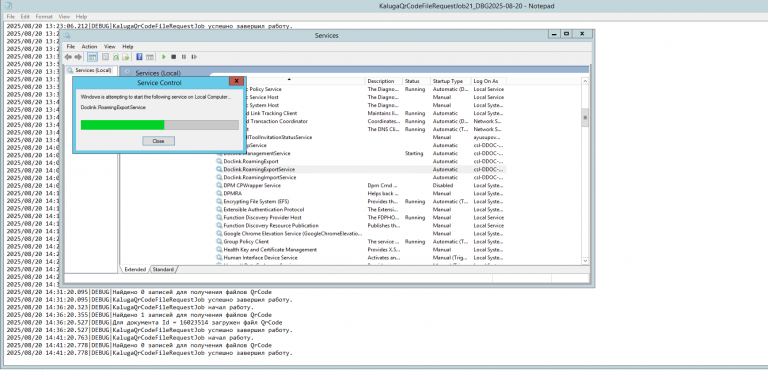Screen dimensions: 768x377
Task: Click the Restart Service toolbar icon
Action: (194, 57)
